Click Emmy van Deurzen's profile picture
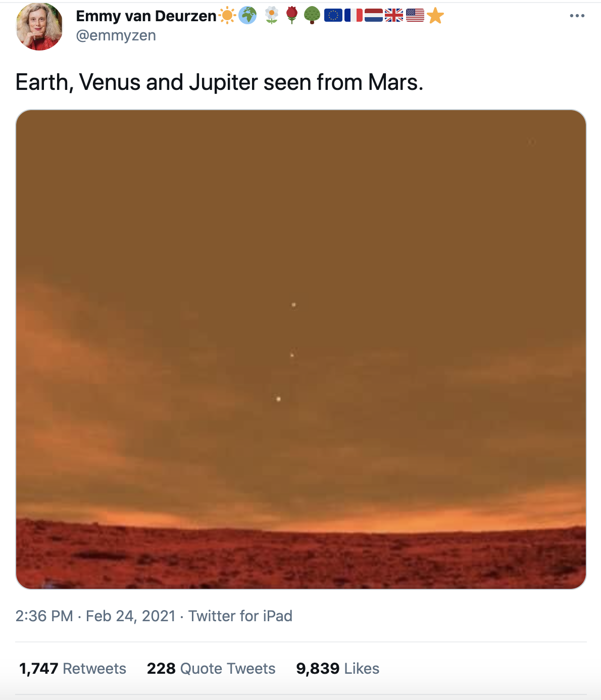Image resolution: width=601 pixels, height=700 pixels. [39, 27]
